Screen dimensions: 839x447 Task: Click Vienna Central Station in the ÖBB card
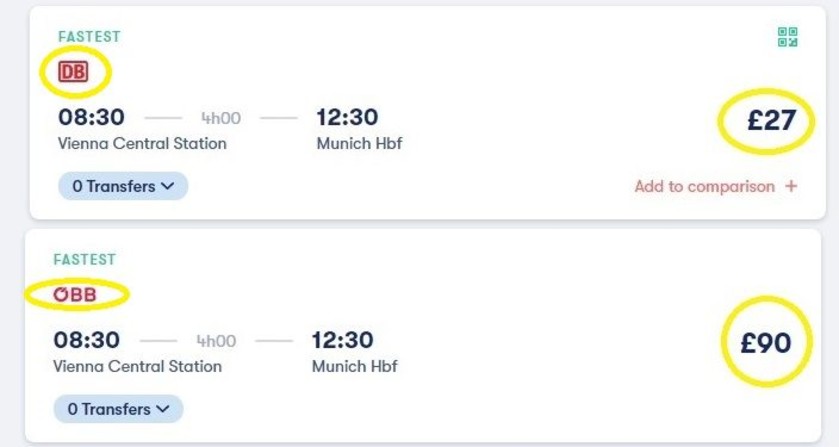coord(138,366)
